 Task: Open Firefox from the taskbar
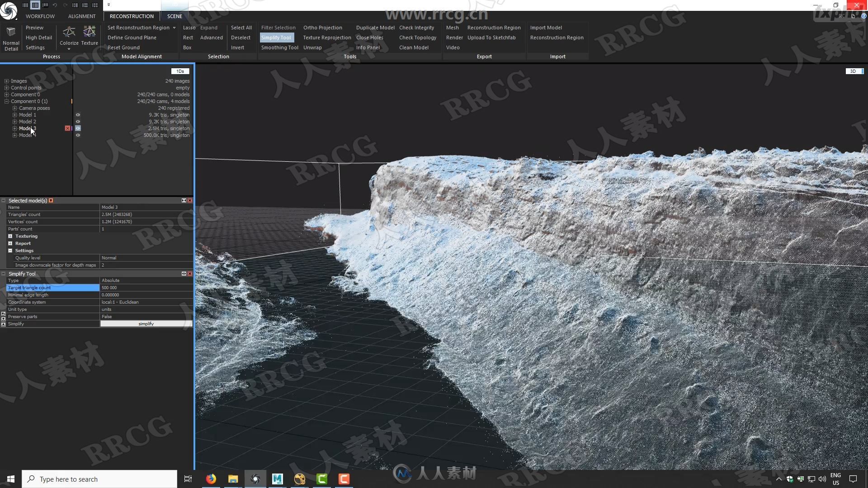point(211,479)
